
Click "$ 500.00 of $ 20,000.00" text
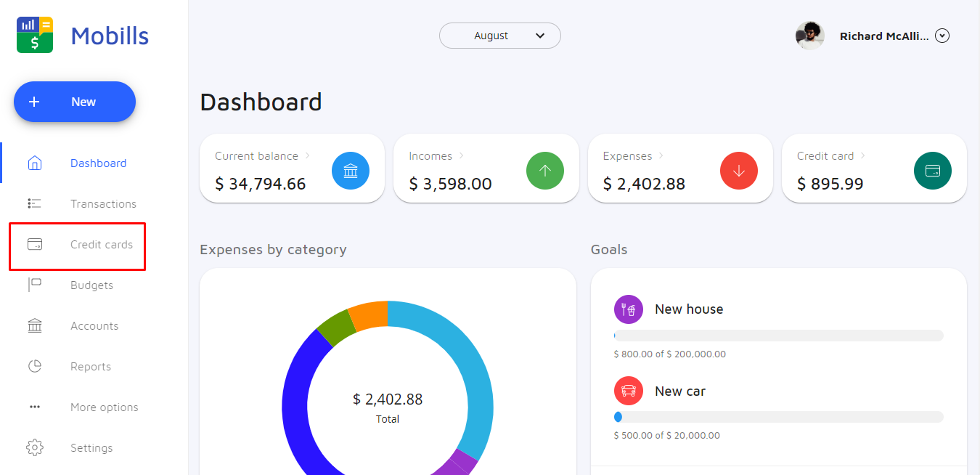pos(666,436)
